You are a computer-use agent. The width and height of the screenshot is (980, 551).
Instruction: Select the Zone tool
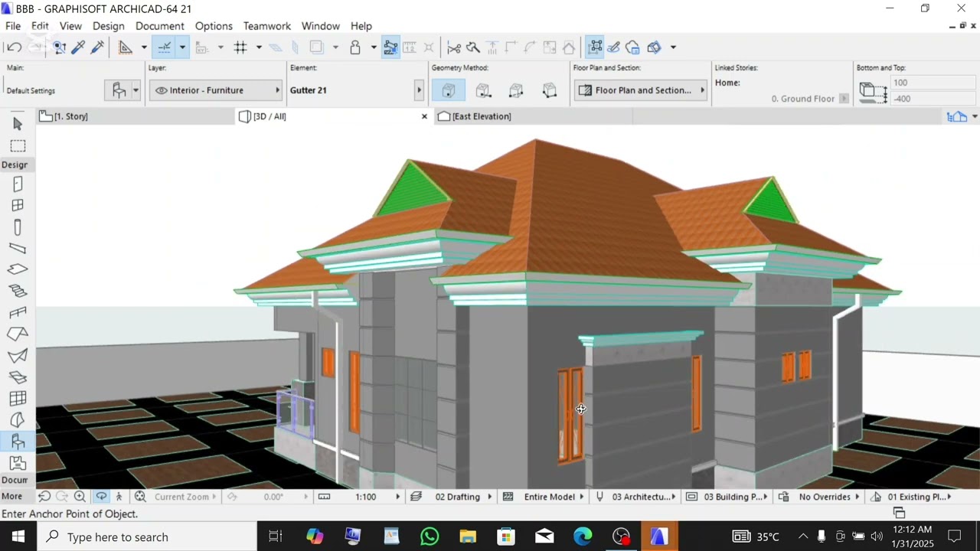[18, 463]
